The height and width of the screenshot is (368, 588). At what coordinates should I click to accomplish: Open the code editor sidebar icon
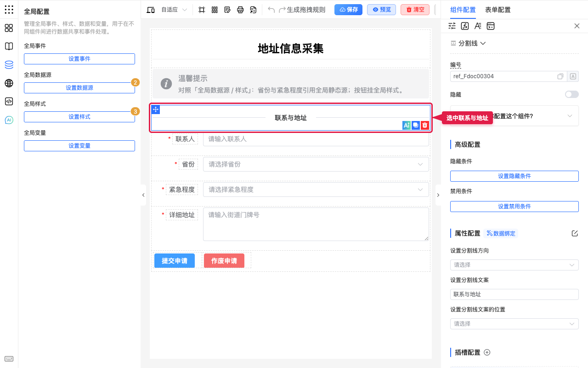point(9,102)
